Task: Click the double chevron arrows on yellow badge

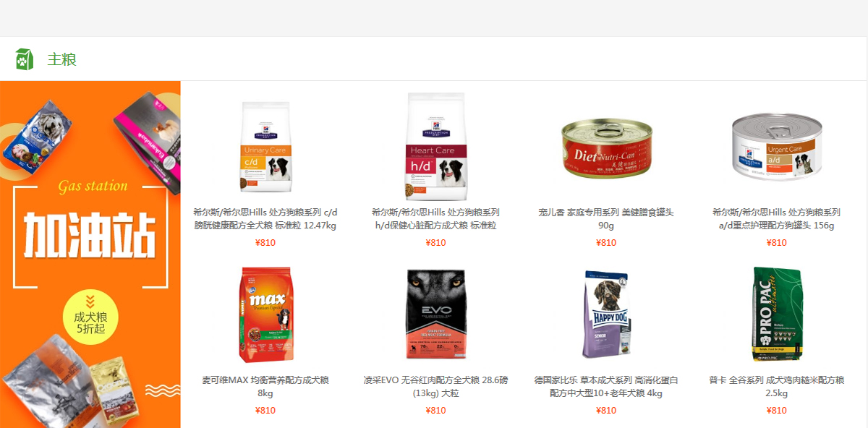Action: point(90,301)
